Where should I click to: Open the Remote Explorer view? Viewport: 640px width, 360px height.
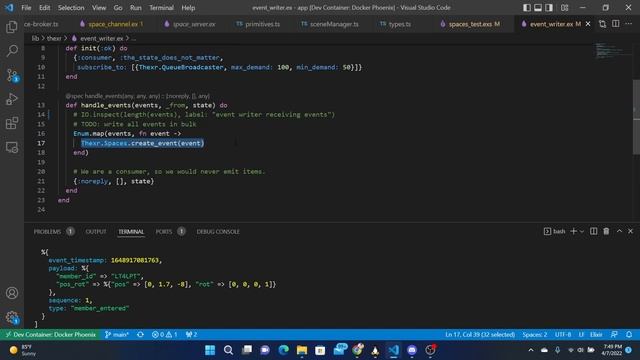click(x=12, y=147)
